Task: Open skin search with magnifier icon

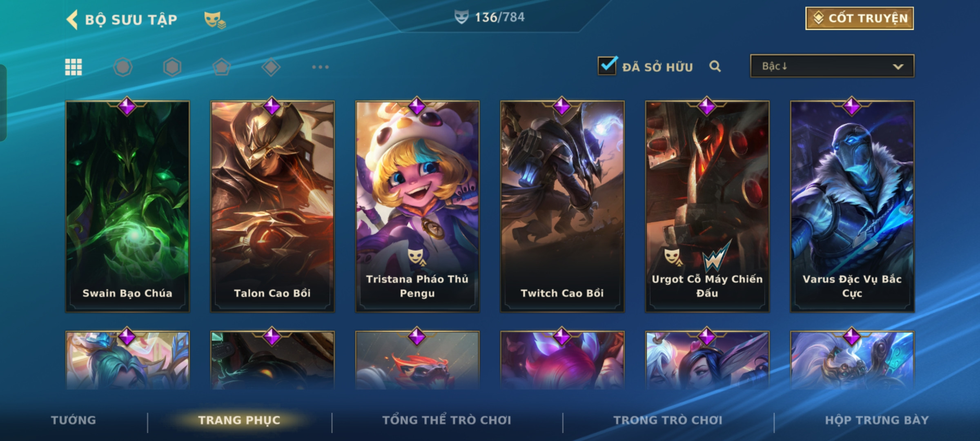Action: pyautogui.click(x=715, y=66)
